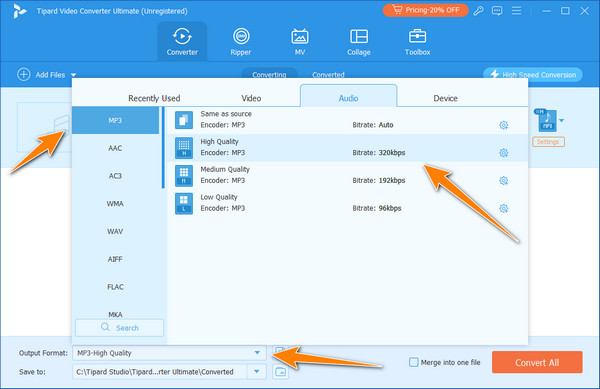The width and height of the screenshot is (600, 389).
Task: Expand the Add Files dropdown arrow
Action: 73,75
